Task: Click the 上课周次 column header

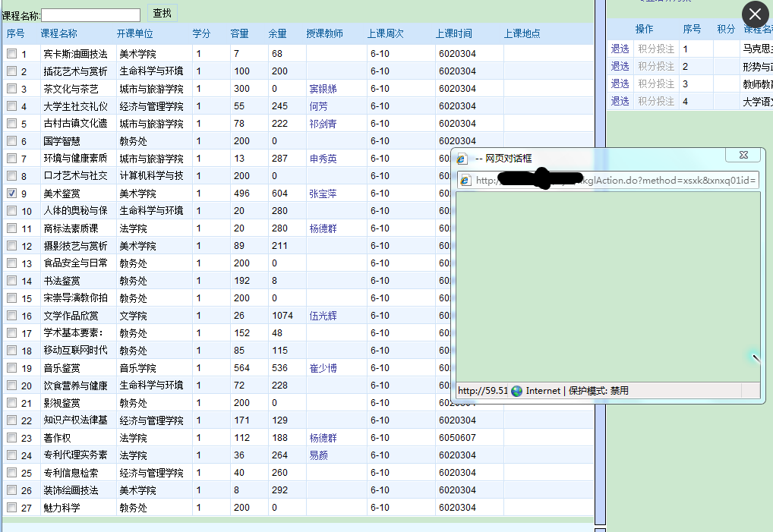Action: 385,33
